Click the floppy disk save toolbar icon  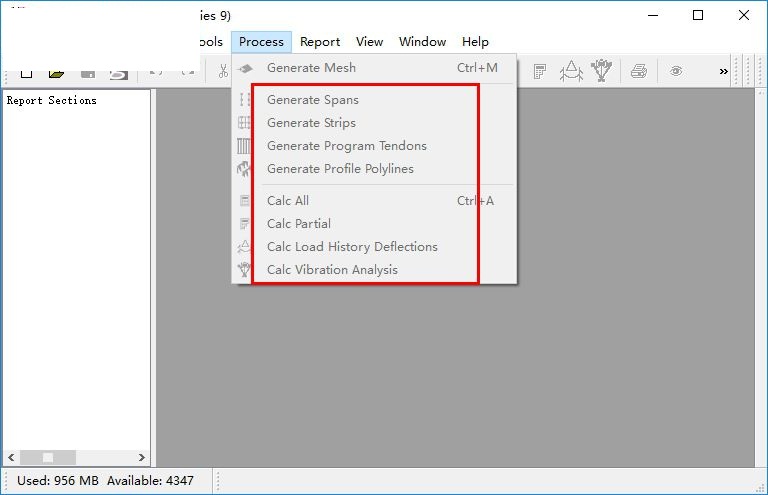pos(88,74)
